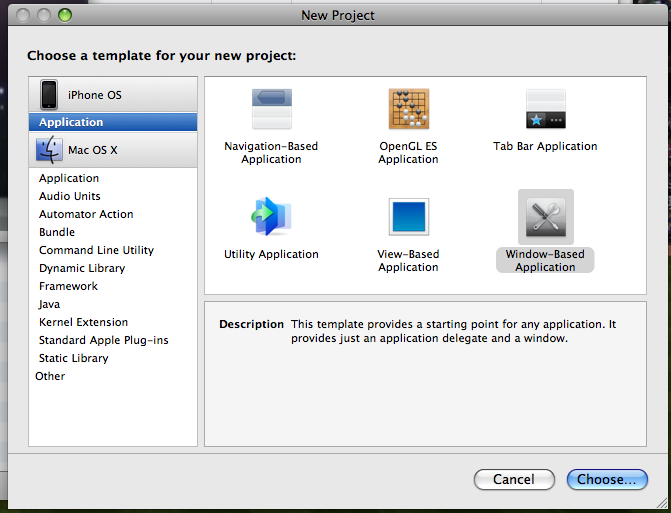Select the Utility Application template icon

pos(271,216)
